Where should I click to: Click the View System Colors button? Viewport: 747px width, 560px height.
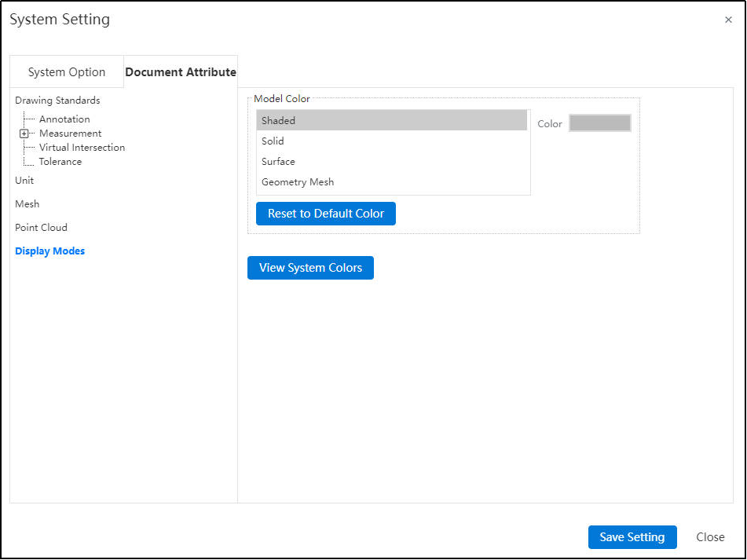click(x=310, y=268)
